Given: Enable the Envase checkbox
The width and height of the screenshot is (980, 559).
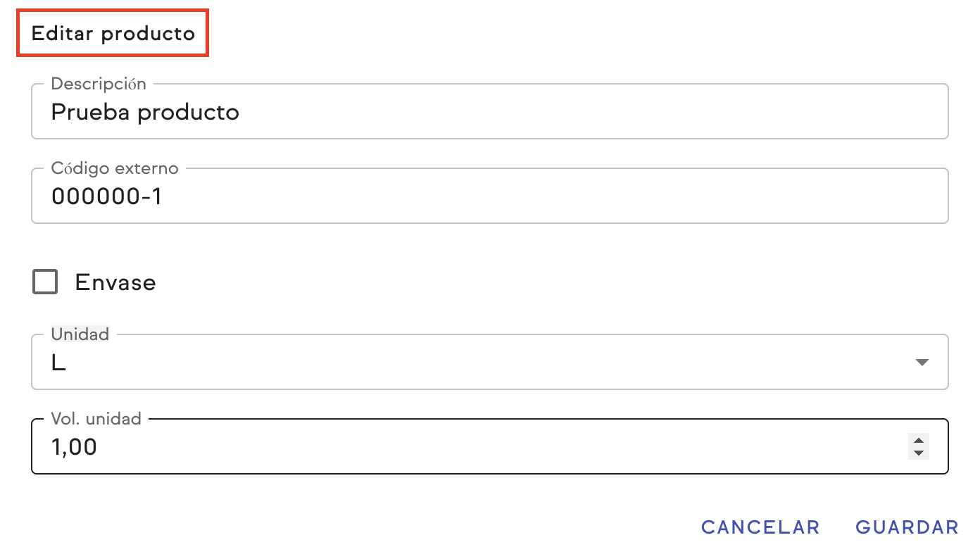Looking at the screenshot, I should (x=45, y=282).
